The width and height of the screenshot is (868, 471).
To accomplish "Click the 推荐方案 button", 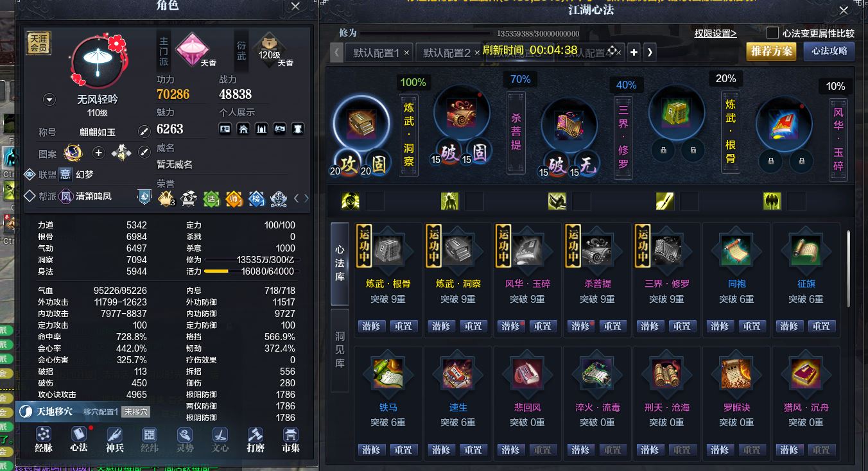I will pyautogui.click(x=771, y=51).
